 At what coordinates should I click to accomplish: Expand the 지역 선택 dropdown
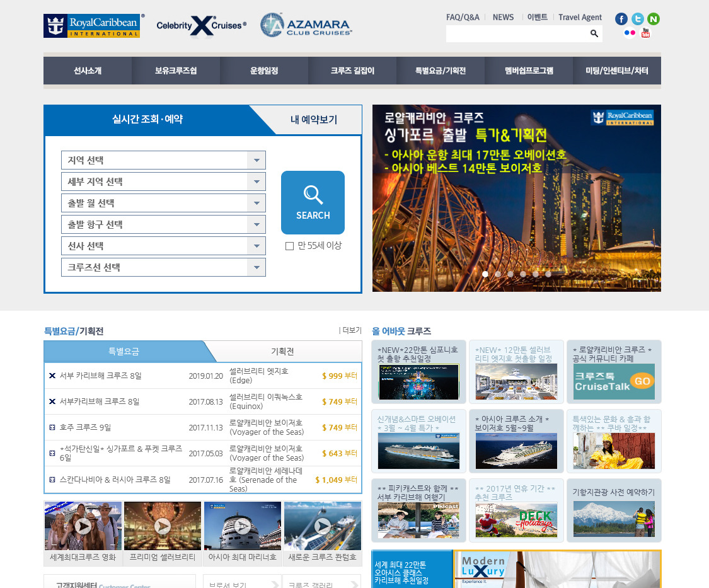[x=163, y=160]
